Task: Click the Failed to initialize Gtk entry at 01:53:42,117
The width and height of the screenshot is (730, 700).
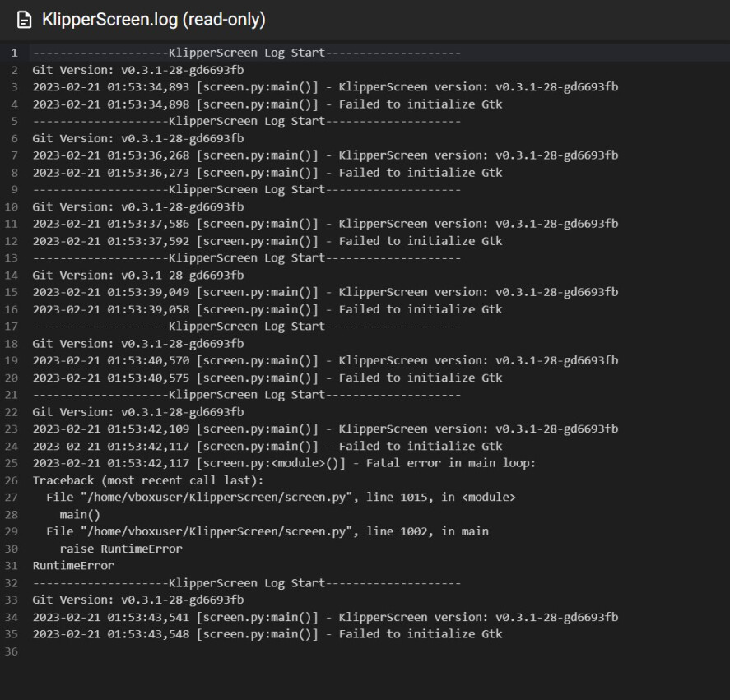Action: [267, 447]
